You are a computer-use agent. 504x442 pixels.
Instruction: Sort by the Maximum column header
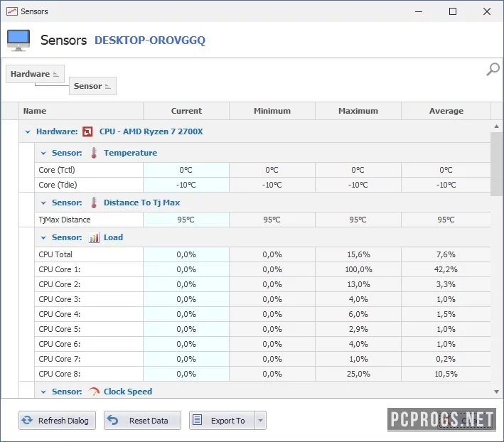[x=358, y=111]
